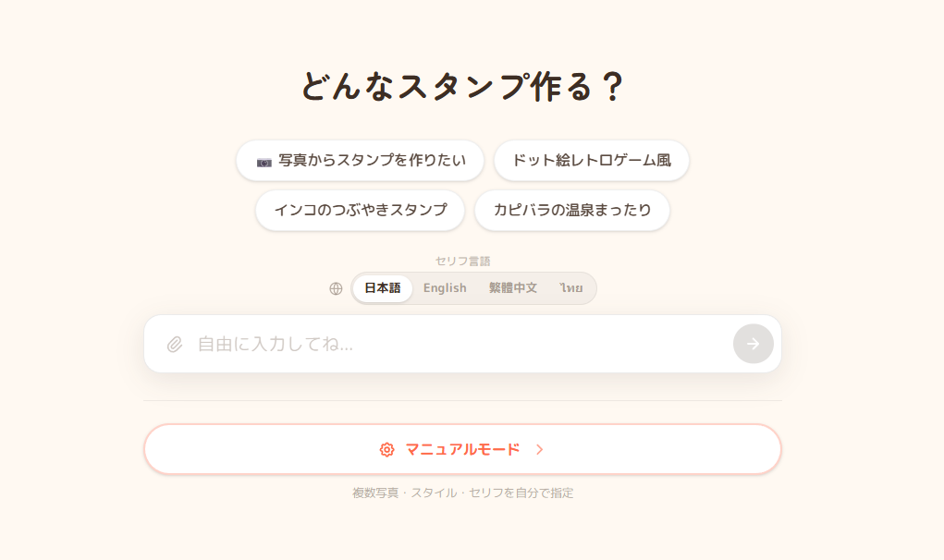944x560 pixels.
Task: Click the 複数写真・スタイル・セリフを自分で指定 caption
Action: pos(462,493)
